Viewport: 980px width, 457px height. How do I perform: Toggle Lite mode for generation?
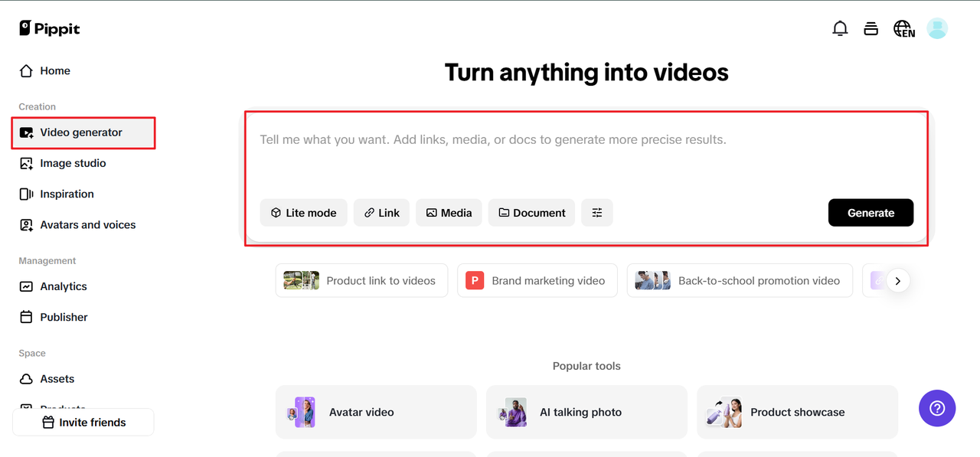(303, 212)
